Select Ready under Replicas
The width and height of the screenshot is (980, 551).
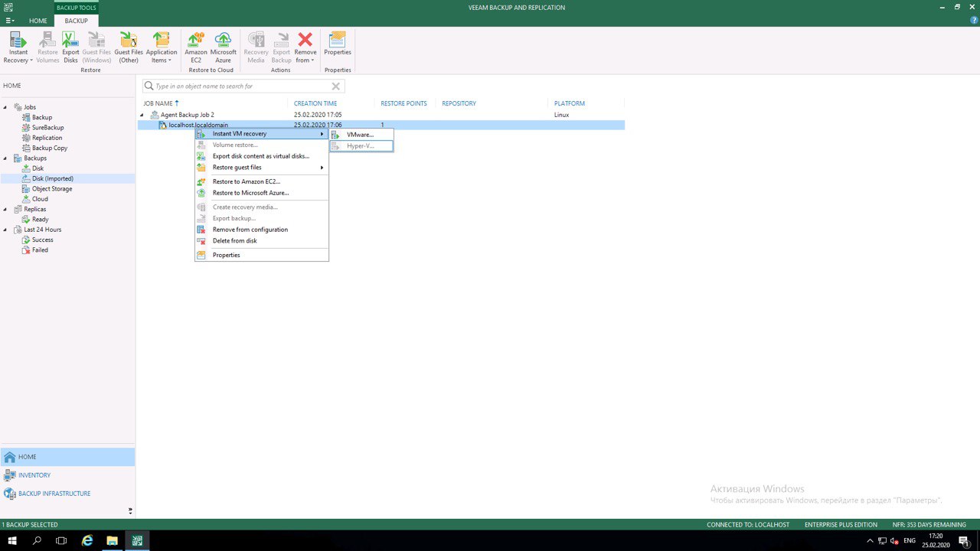coord(40,220)
